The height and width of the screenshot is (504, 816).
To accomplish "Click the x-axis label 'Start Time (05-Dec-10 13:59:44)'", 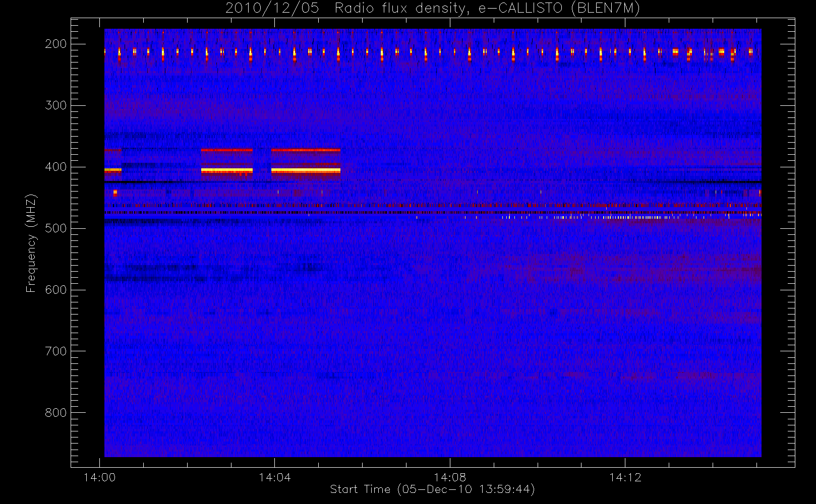I will tap(432, 489).
